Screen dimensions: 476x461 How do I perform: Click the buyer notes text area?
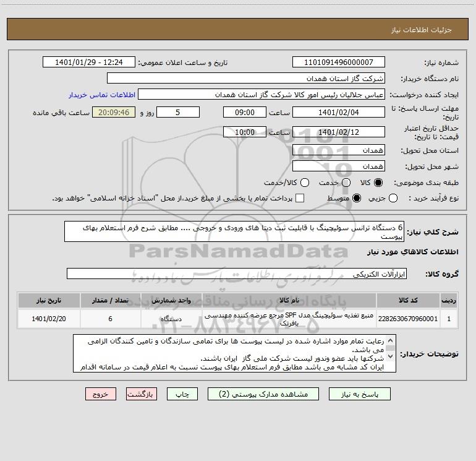point(234,353)
